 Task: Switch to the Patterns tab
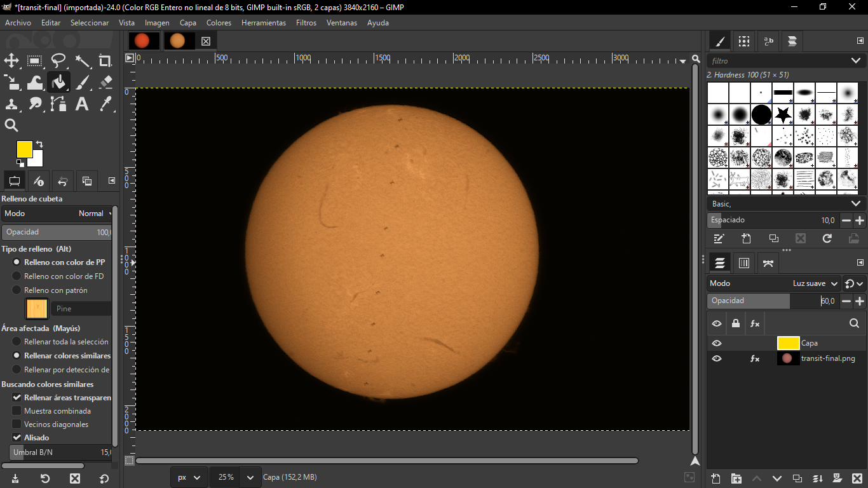tap(744, 41)
